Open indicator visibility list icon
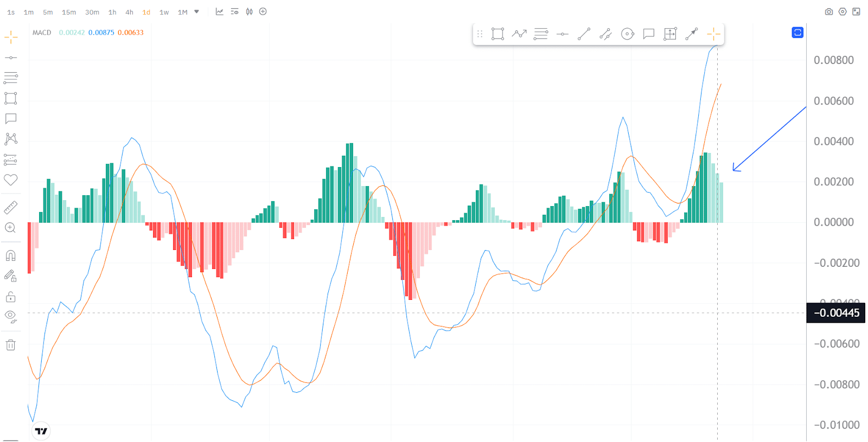The image size is (868, 442). click(234, 11)
